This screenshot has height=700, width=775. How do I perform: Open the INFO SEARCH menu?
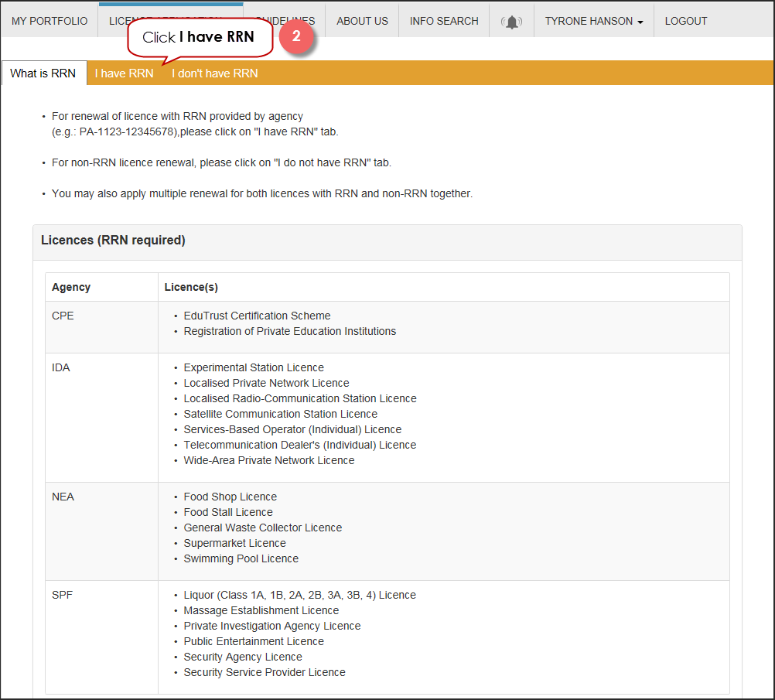pyautogui.click(x=444, y=21)
